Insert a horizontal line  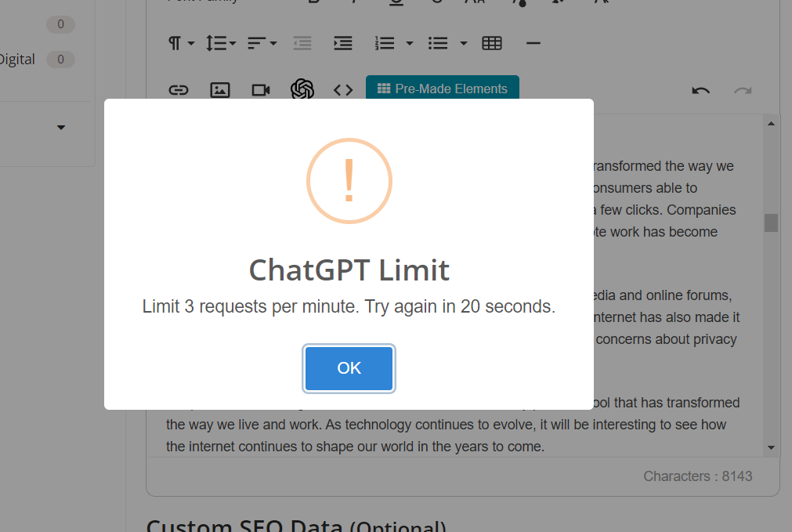533,43
